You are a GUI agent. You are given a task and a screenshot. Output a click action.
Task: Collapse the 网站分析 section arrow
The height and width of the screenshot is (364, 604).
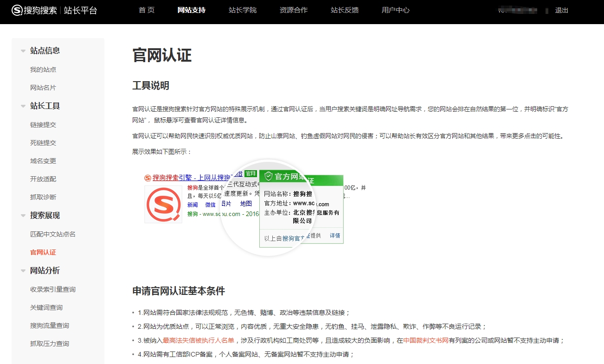(x=23, y=271)
